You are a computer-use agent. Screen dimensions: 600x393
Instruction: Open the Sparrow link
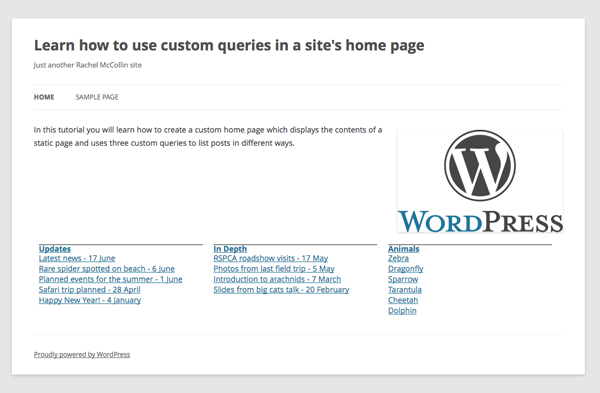pyautogui.click(x=403, y=279)
